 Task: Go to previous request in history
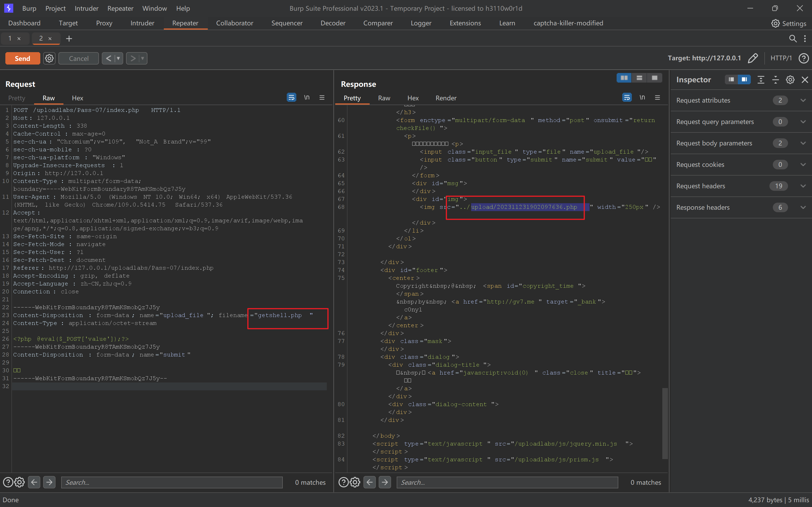pos(108,58)
